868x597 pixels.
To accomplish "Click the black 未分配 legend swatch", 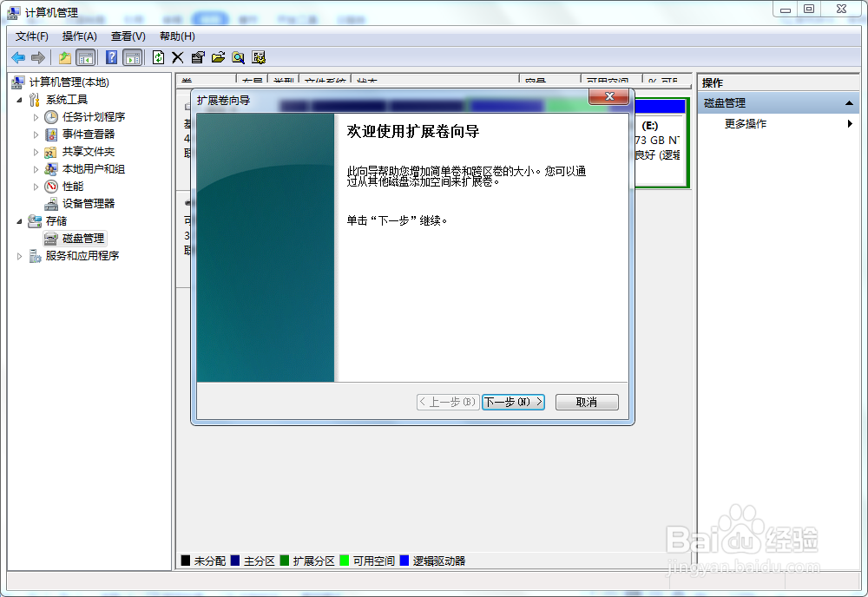I will coord(186,561).
